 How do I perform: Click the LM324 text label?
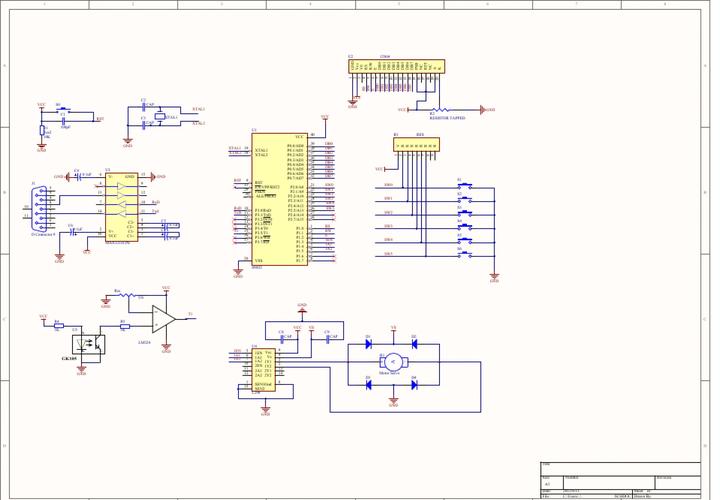tap(144, 342)
